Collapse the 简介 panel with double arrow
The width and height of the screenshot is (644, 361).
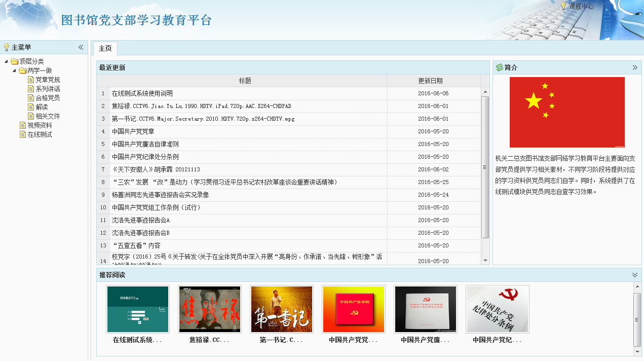[x=635, y=67]
